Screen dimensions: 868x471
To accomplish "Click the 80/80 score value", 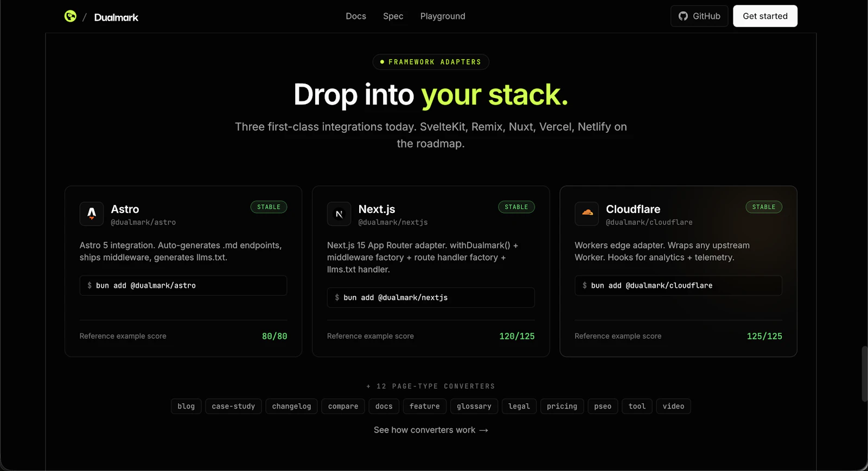I will 275,336.
